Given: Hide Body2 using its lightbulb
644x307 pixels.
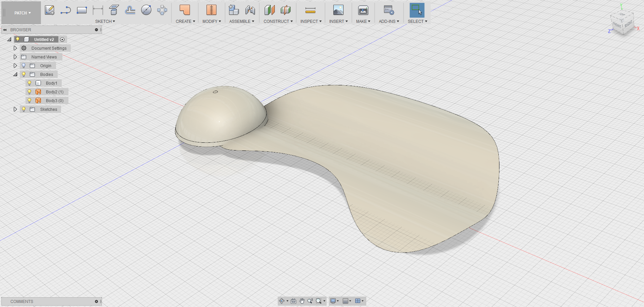Looking at the screenshot, I should point(30,91).
